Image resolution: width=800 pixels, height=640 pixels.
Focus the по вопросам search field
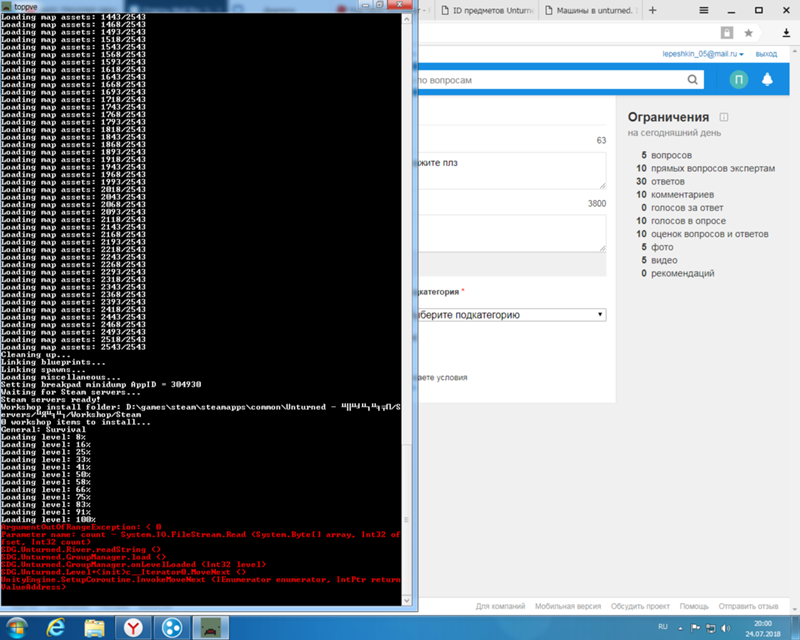point(550,80)
